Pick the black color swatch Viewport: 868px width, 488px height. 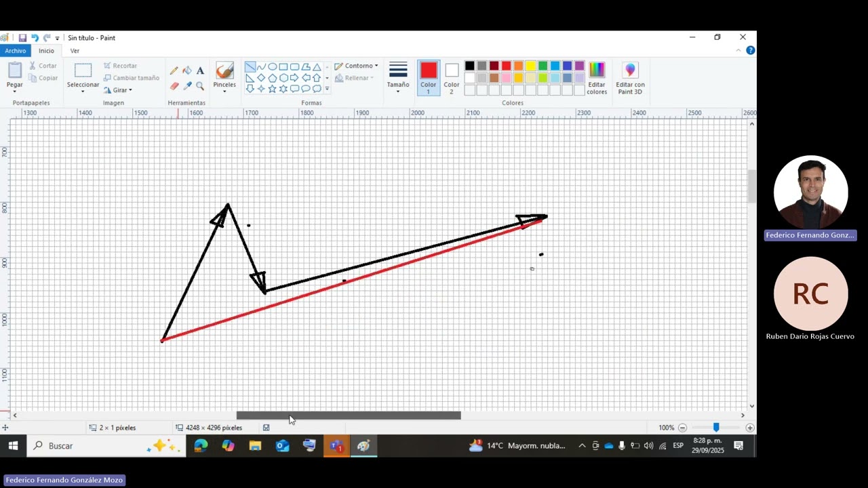point(469,66)
